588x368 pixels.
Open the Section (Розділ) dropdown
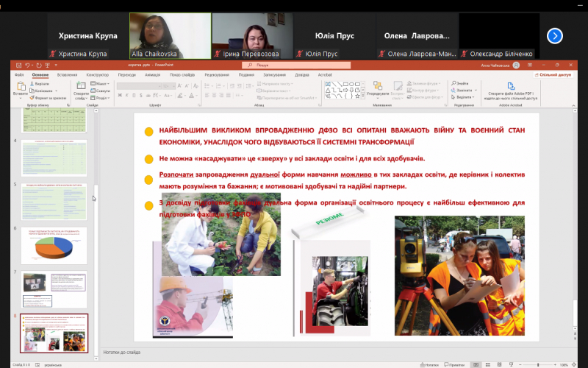100,98
